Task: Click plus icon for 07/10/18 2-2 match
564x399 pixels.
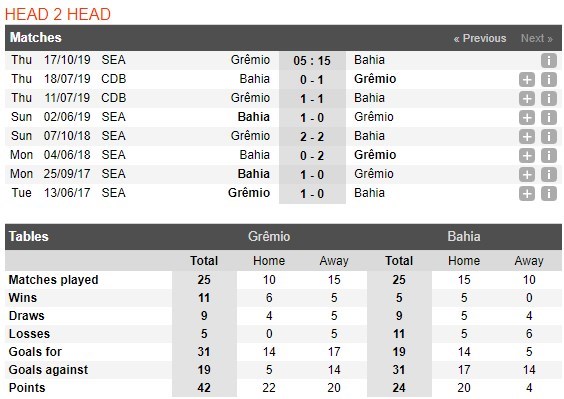Action: click(x=527, y=137)
